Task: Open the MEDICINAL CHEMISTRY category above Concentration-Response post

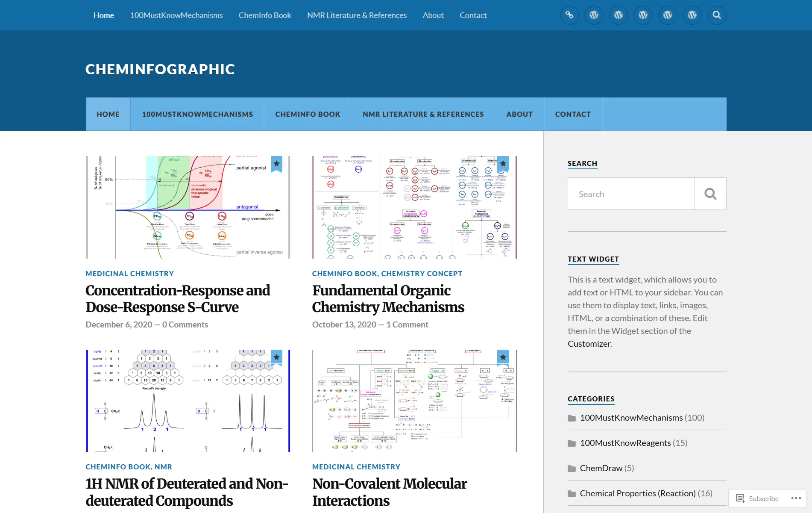Action: pyautogui.click(x=129, y=274)
